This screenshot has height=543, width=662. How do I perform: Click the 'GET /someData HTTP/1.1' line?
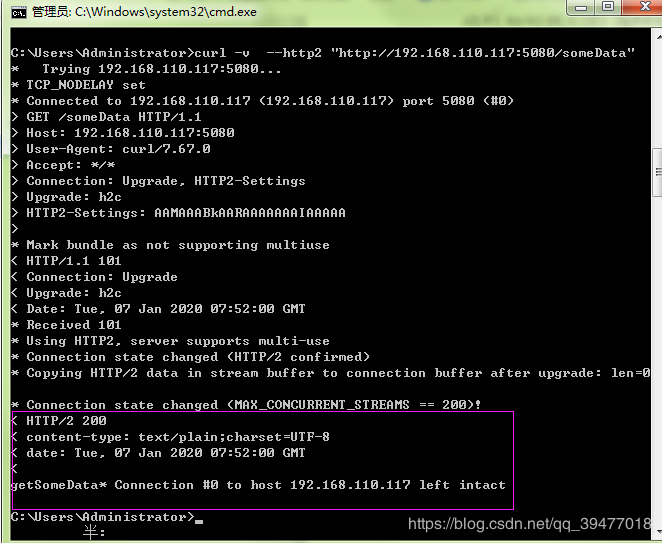click(x=106, y=117)
